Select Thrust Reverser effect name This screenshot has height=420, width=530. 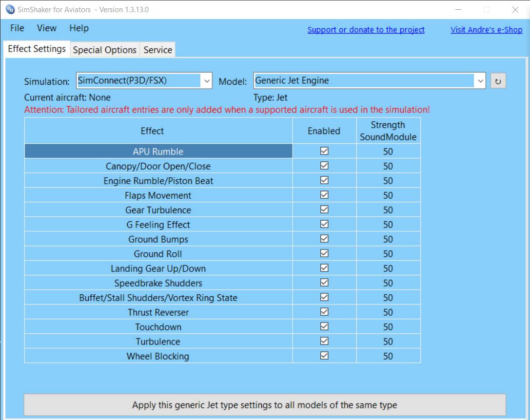(158, 312)
